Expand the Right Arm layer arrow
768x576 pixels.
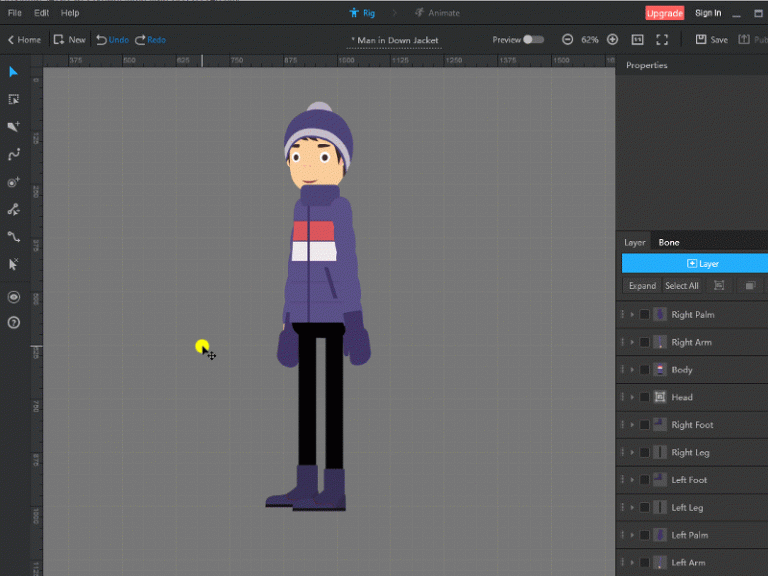pyautogui.click(x=632, y=342)
